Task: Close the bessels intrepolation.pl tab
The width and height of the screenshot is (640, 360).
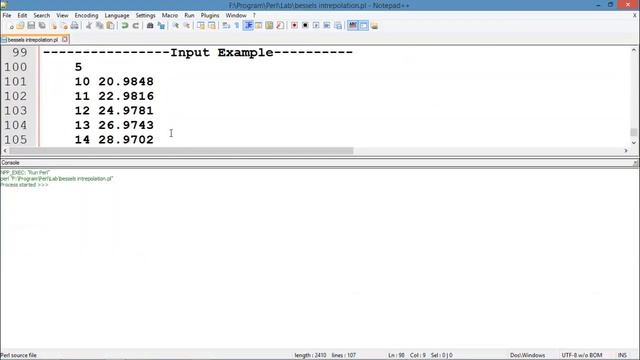Action: point(65,40)
